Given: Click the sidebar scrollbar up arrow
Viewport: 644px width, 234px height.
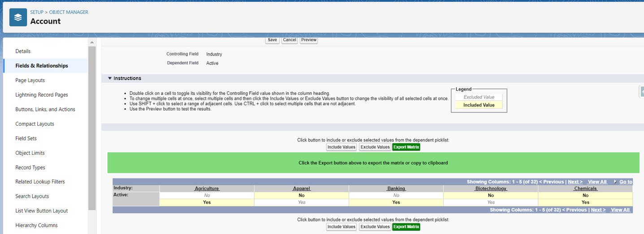Looking at the screenshot, I should click(92, 43).
